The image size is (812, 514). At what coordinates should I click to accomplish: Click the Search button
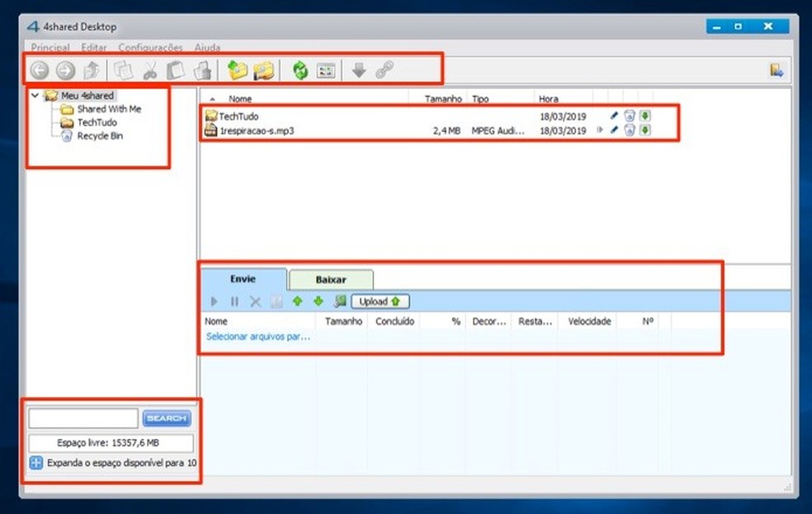[166, 417]
